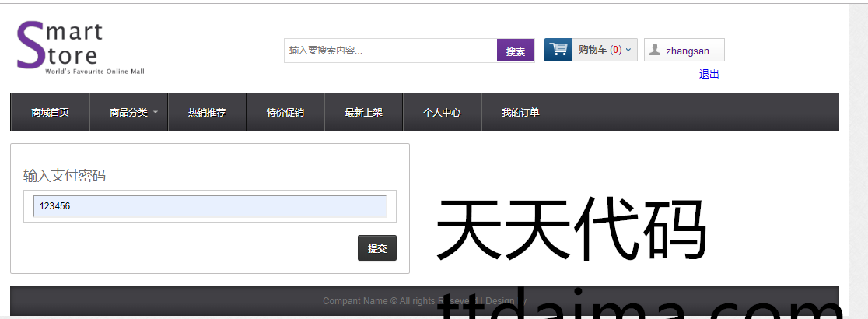Focus the 输入要搜索内容 search field
This screenshot has height=319, width=868.
point(390,51)
